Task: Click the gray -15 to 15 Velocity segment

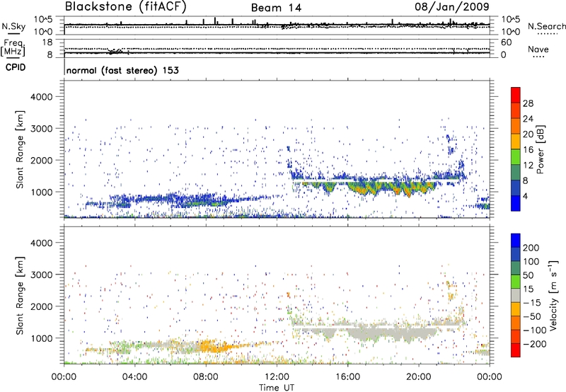Action: click(x=516, y=295)
